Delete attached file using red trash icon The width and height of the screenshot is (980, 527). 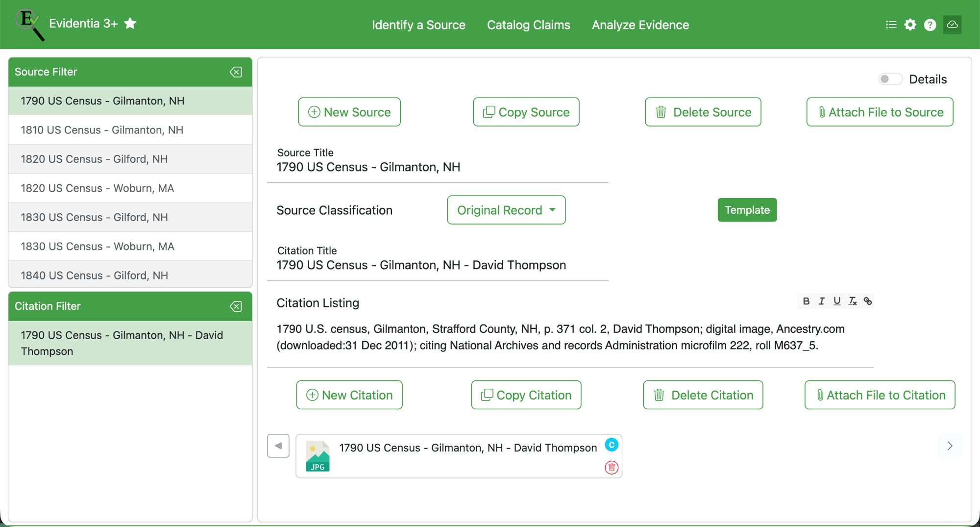612,468
